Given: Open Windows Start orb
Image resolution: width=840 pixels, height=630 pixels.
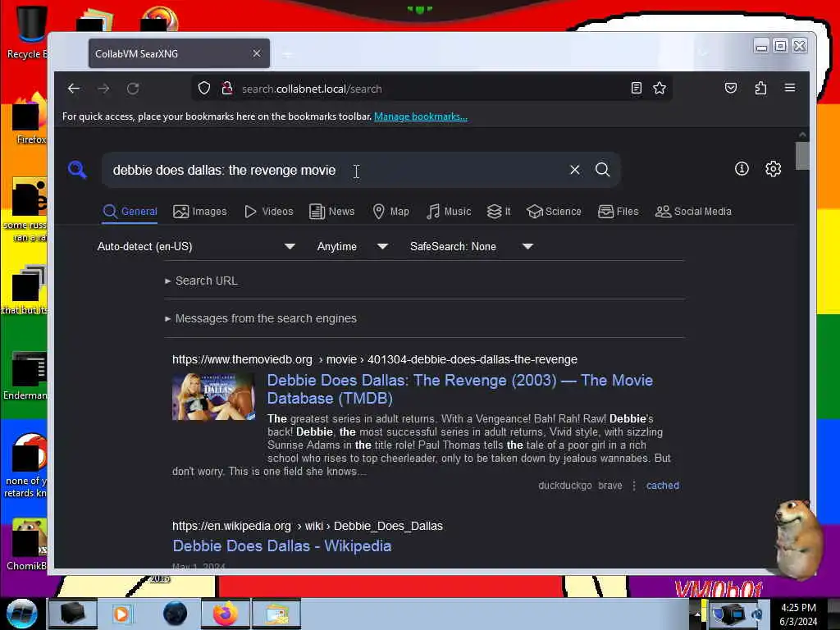Looking at the screenshot, I should click(22, 614).
